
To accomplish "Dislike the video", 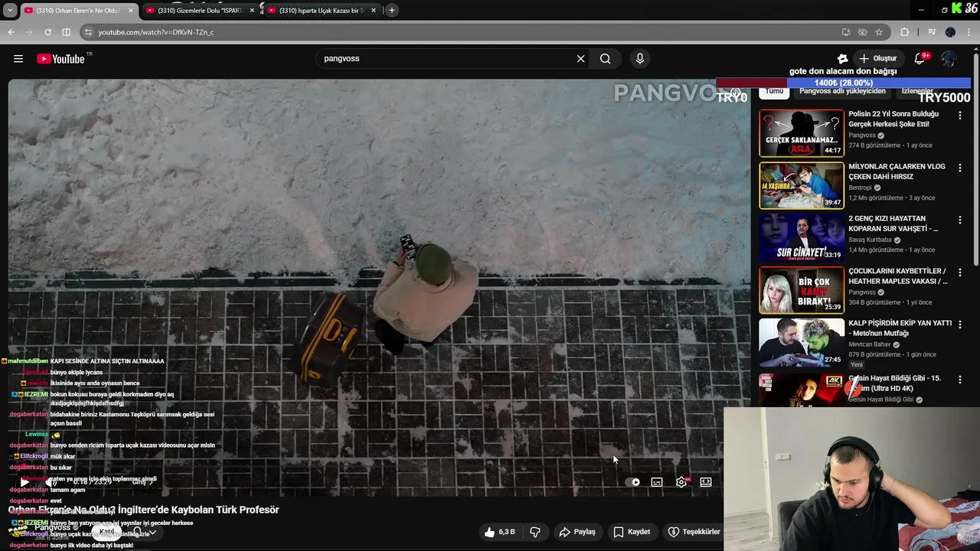I will [x=535, y=532].
